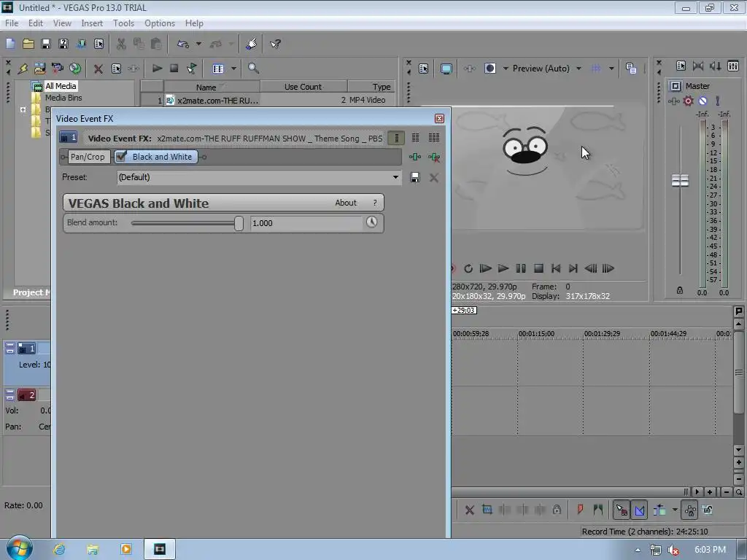Open the Plug-In Chain editor icon
This screenshot has height=560, width=747.
coord(415,157)
